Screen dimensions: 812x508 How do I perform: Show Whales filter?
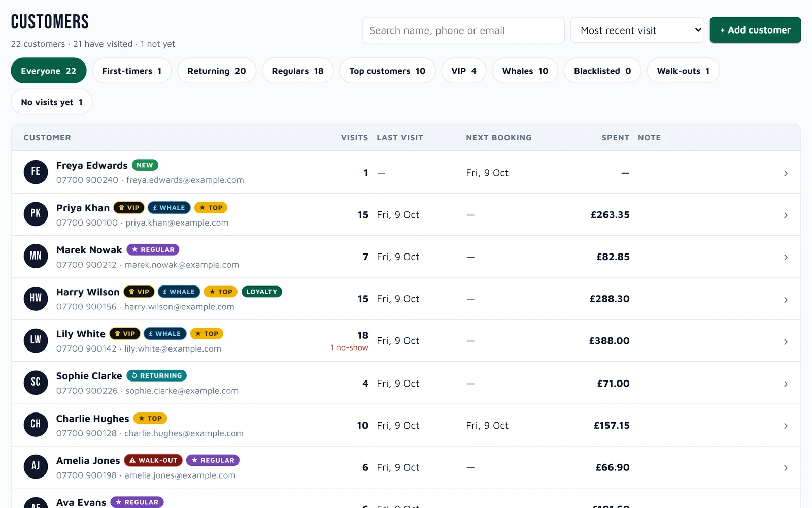tap(525, 71)
